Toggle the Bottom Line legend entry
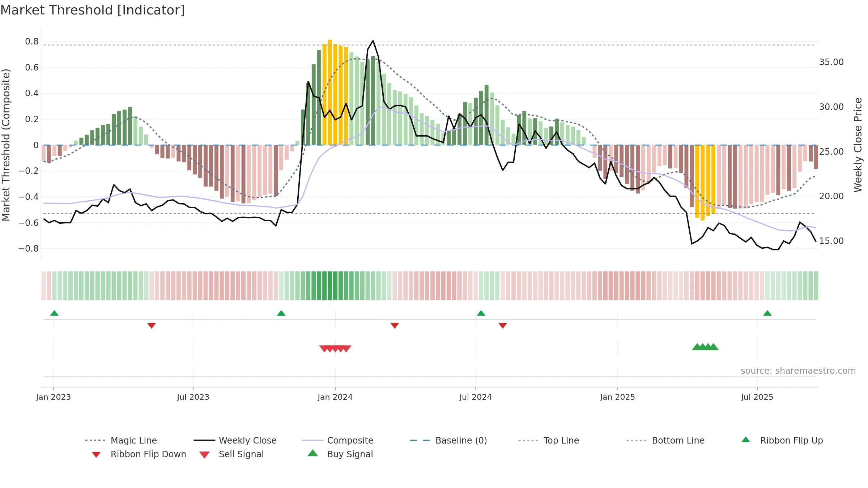868x488 pixels. [x=665, y=440]
